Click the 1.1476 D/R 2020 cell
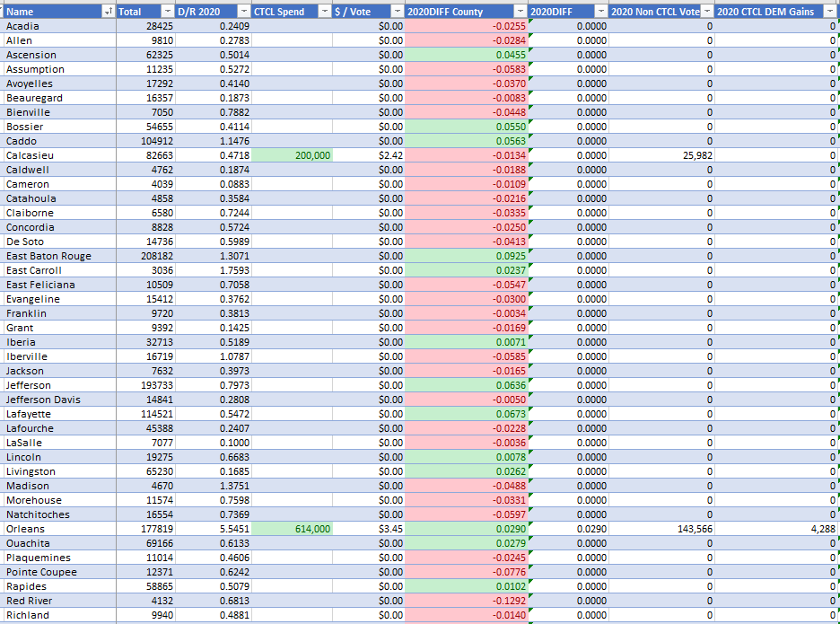840x624 pixels. (x=214, y=141)
